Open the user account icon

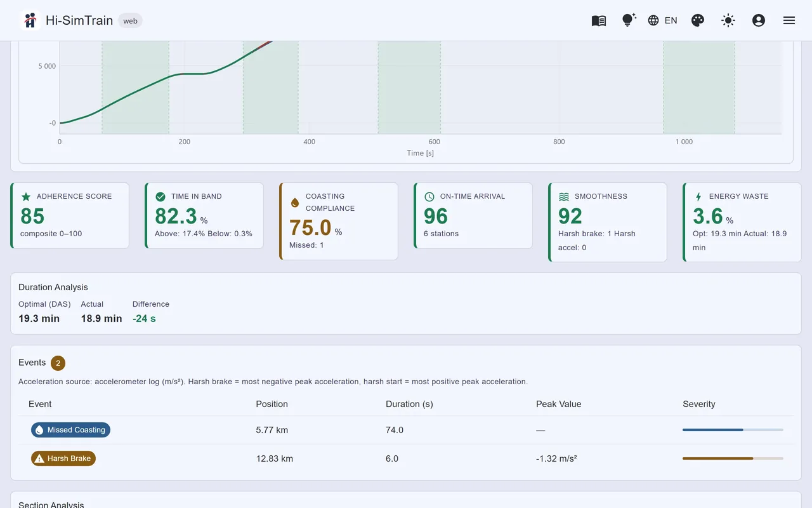coord(759,20)
